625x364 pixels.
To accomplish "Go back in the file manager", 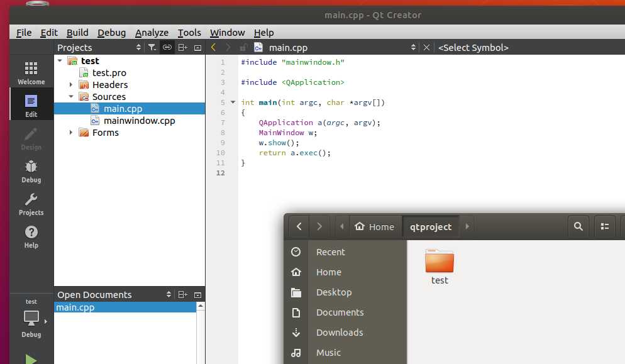I will point(299,226).
